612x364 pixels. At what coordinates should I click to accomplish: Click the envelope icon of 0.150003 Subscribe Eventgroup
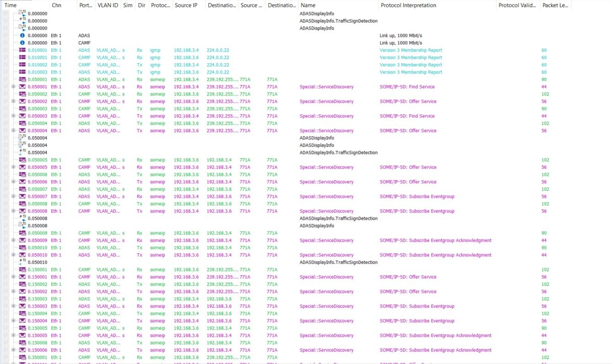22,306
